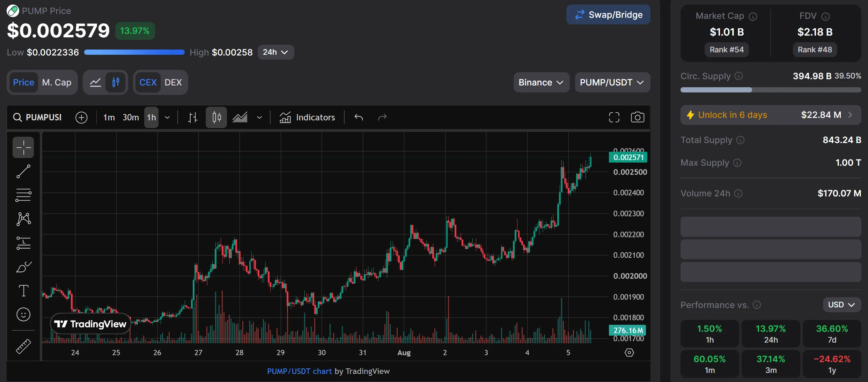This screenshot has height=382, width=868.
Task: Click the PUMP coin logo icon
Action: coord(13,11)
